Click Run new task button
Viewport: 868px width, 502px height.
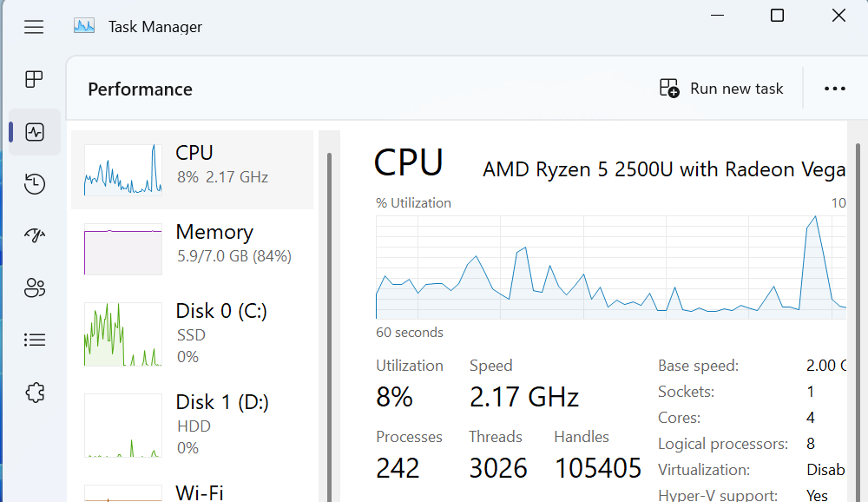721,89
